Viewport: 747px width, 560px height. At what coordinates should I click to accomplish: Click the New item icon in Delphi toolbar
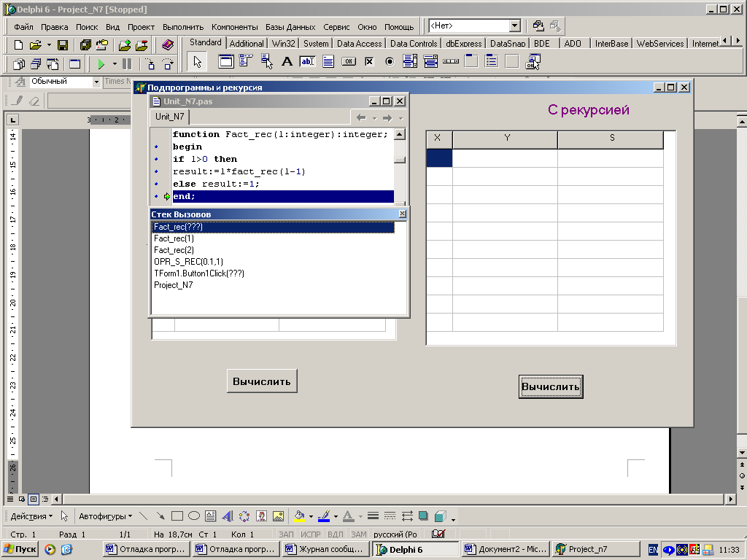click(18, 45)
